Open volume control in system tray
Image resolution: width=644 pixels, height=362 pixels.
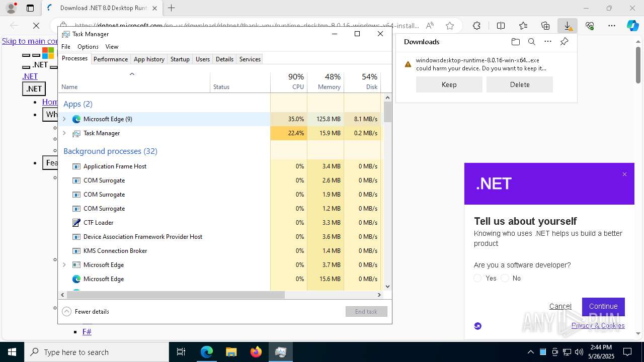(x=579, y=352)
